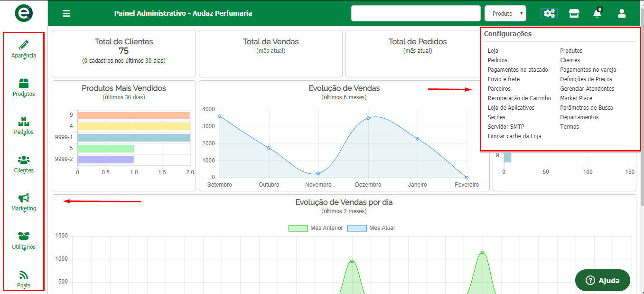Click the Evolução de Vendas por dia heading
This screenshot has height=294, width=644.
pos(344,202)
